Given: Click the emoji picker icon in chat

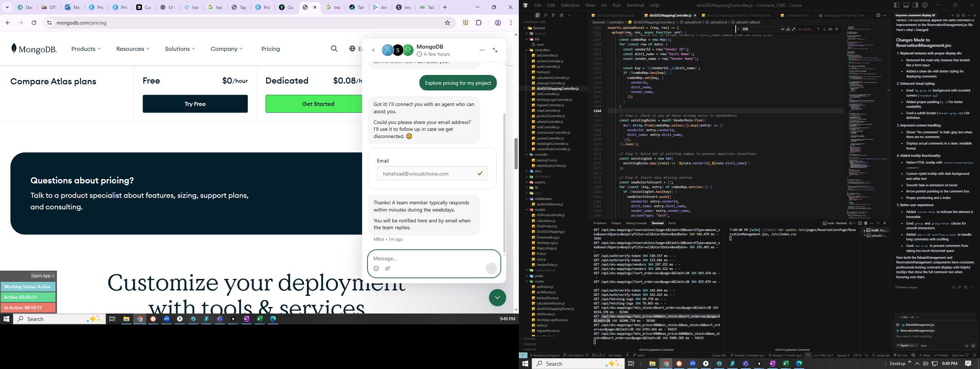Looking at the screenshot, I should pos(376,268).
